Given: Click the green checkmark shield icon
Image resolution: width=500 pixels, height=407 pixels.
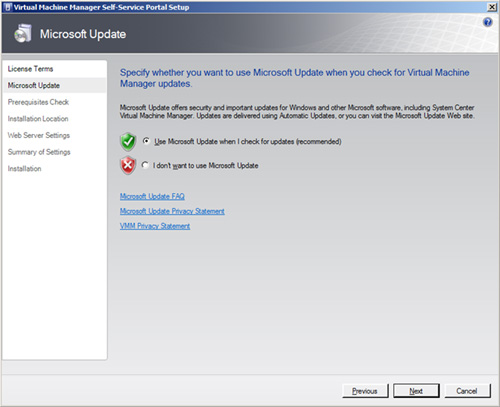Looking at the screenshot, I should (x=128, y=142).
